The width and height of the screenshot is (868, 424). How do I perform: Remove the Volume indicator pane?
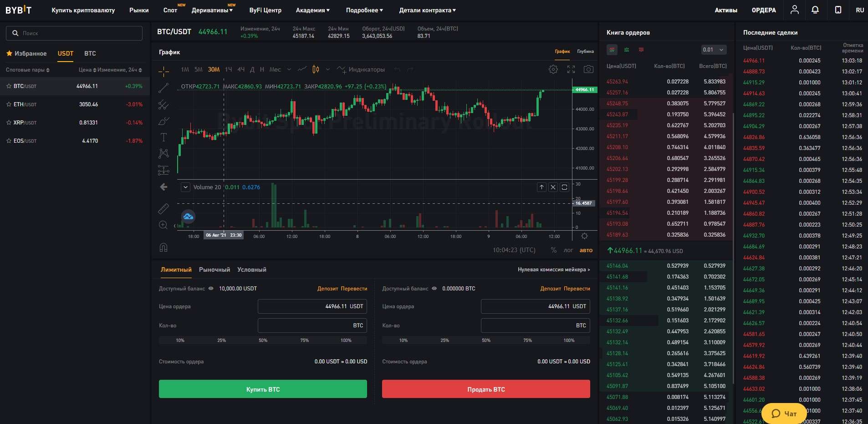(x=553, y=187)
